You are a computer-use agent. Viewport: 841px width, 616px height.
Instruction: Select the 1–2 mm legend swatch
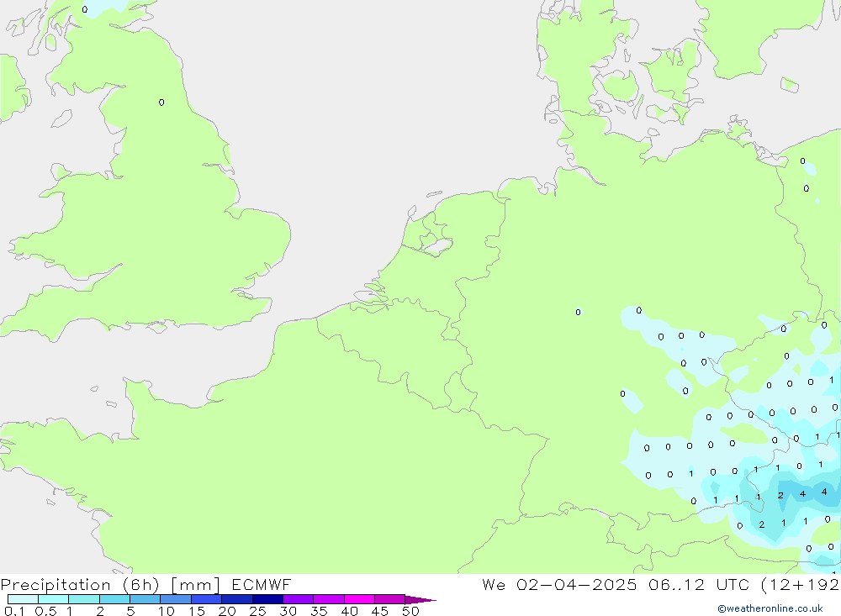83,599
